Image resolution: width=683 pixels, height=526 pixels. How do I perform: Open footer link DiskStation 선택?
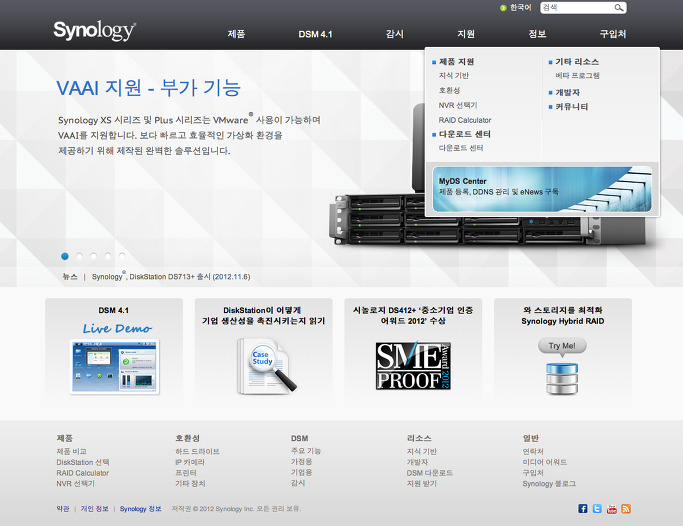(83, 462)
